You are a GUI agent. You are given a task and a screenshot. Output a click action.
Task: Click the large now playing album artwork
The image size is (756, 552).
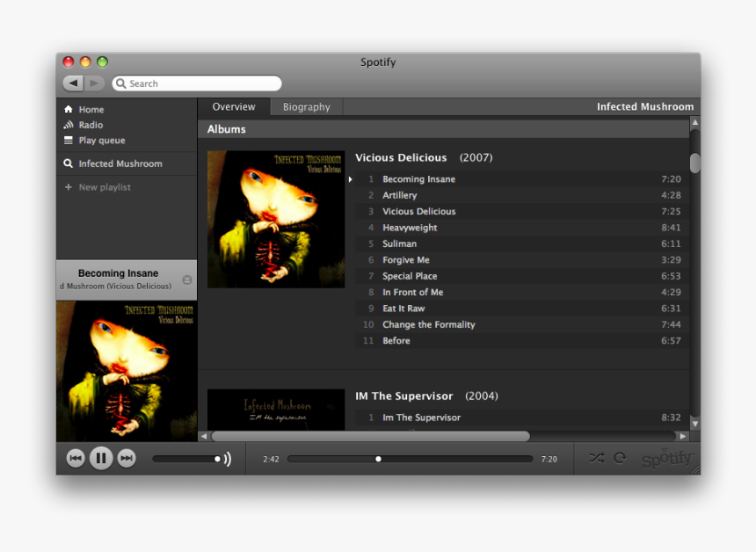click(x=127, y=371)
